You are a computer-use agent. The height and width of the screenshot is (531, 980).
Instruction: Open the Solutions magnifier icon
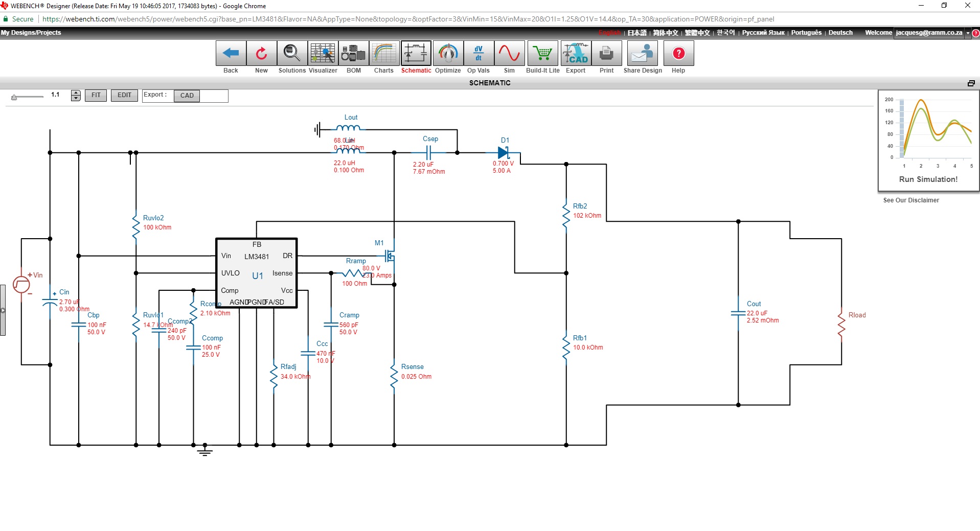coord(292,53)
